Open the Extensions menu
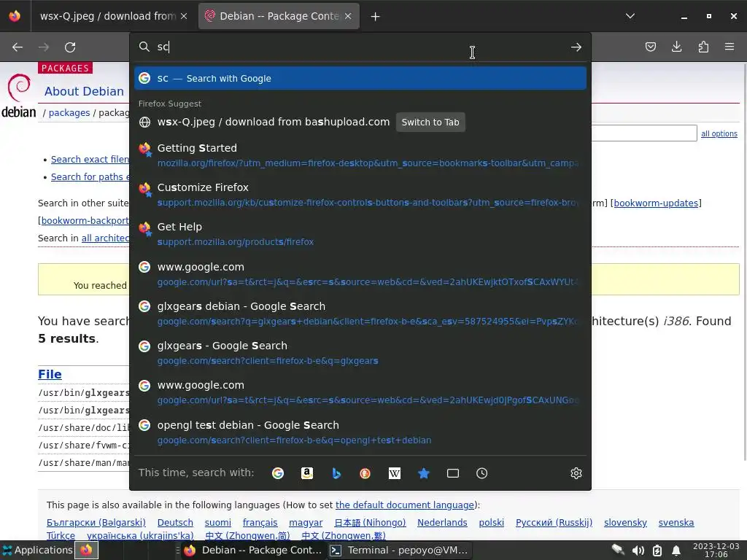The height and width of the screenshot is (560, 747). click(703, 47)
